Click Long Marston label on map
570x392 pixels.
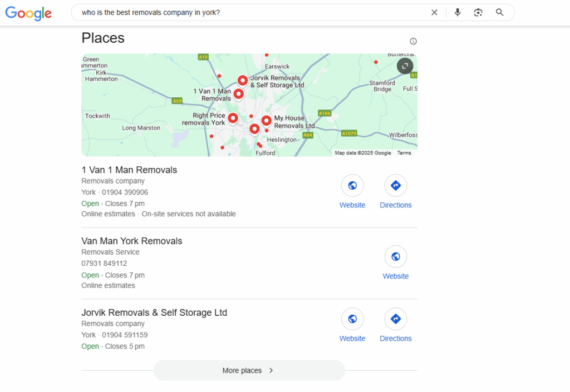point(141,128)
